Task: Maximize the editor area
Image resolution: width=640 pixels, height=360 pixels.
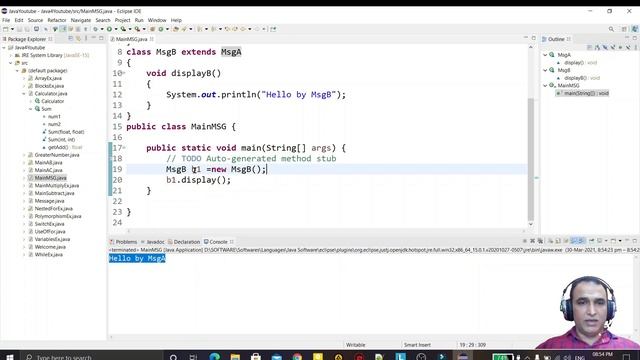Action: [x=533, y=38]
